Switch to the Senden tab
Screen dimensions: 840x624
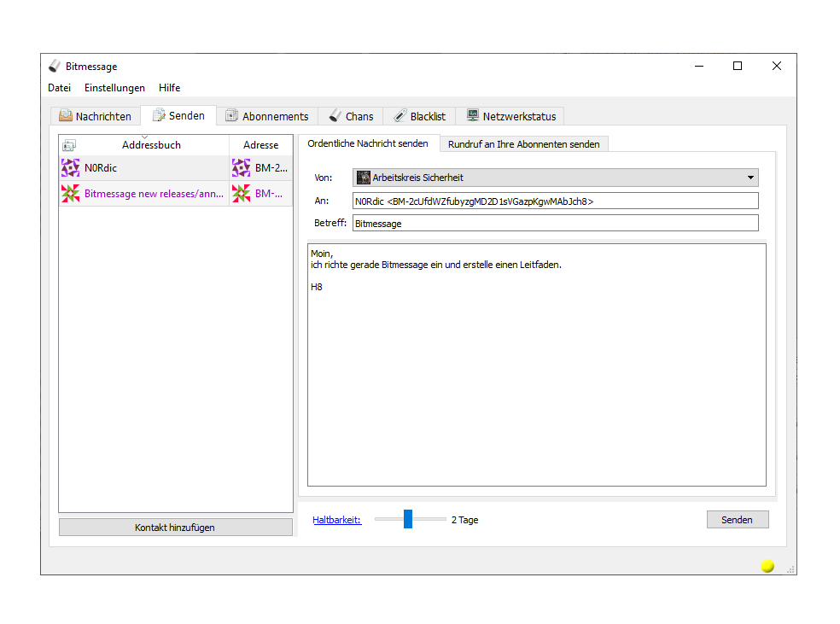tap(178, 115)
